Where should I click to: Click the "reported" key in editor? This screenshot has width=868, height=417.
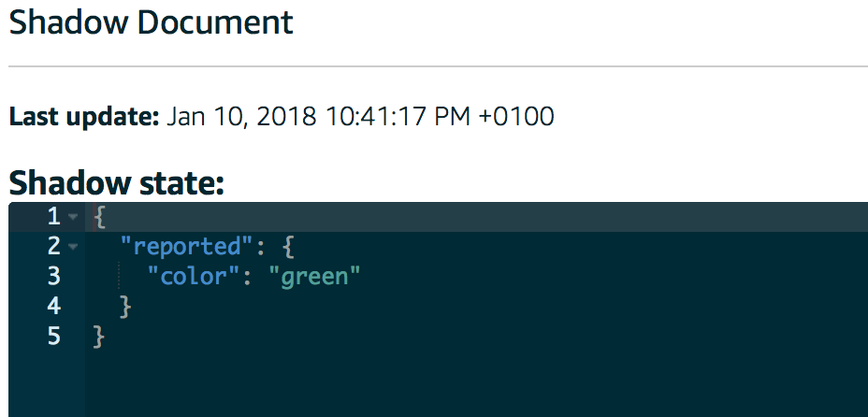pos(181,247)
